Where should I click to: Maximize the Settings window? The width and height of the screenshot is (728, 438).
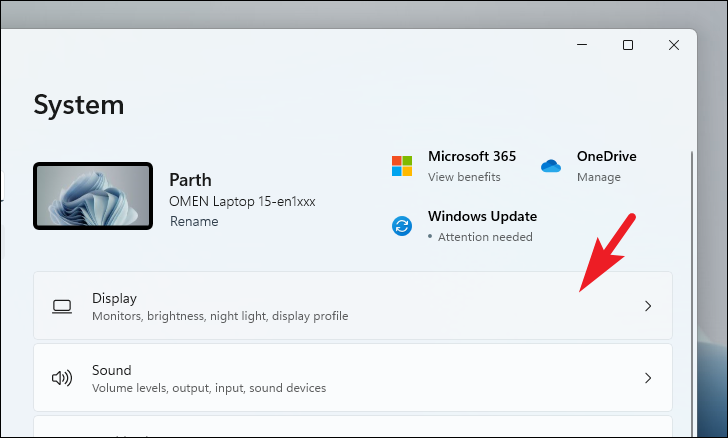(628, 45)
